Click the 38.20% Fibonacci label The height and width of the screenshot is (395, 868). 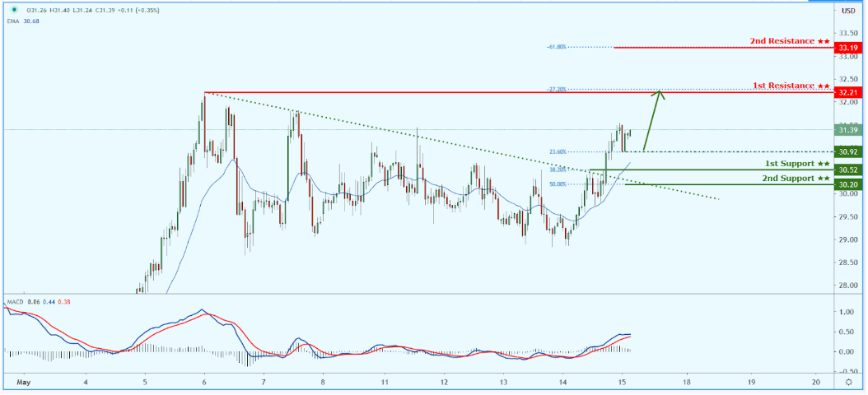point(558,170)
